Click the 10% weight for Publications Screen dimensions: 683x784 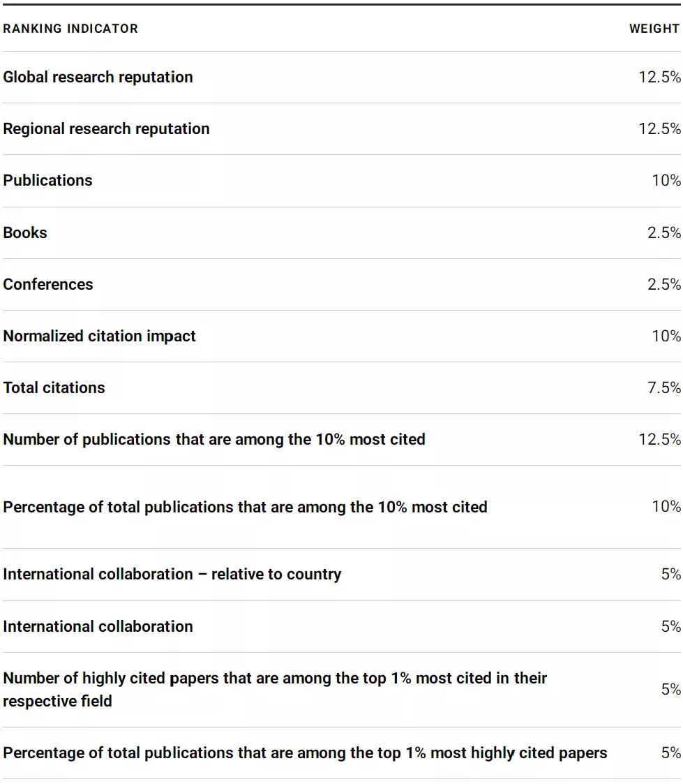coord(666,180)
